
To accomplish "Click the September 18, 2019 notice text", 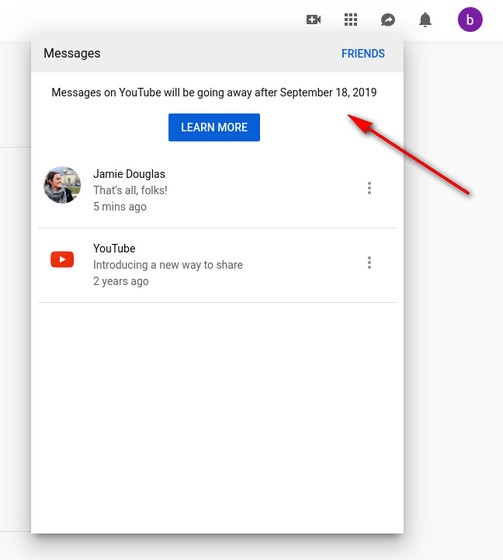I will point(214,92).
